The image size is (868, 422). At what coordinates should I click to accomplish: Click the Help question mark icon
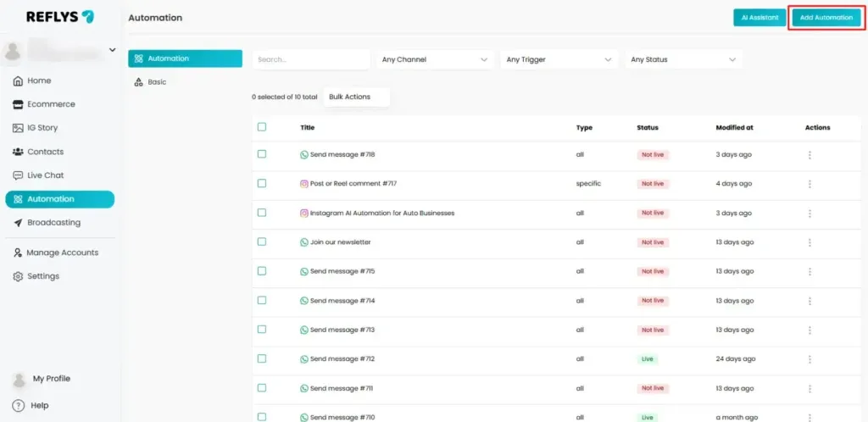[19, 405]
